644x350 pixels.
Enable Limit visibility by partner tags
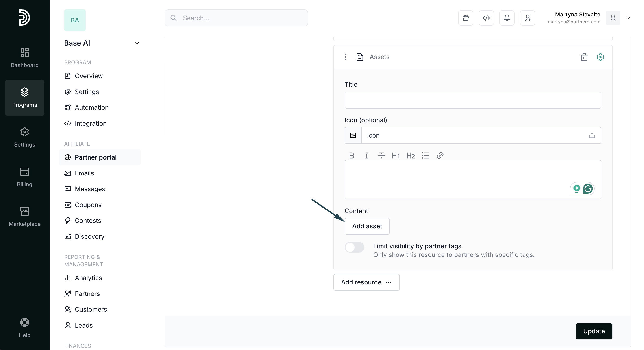pos(354,247)
